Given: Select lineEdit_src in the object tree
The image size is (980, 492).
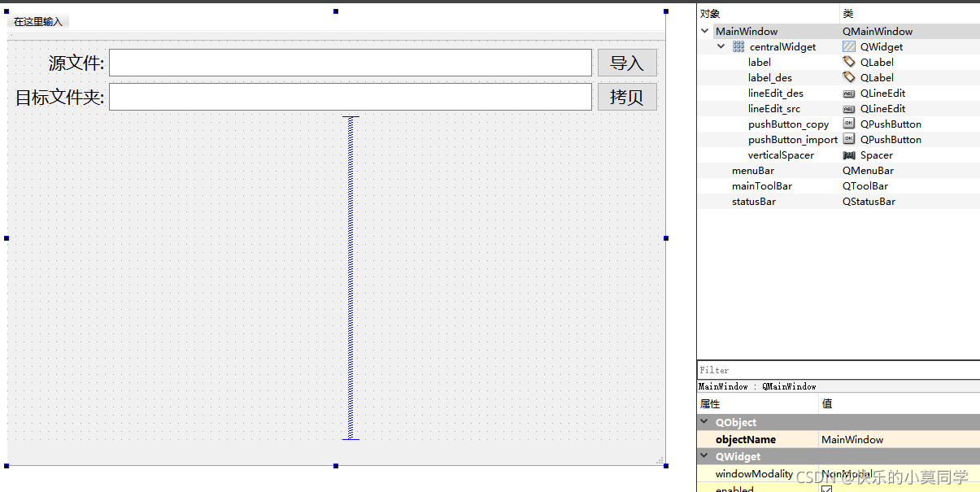Looking at the screenshot, I should coord(774,109).
